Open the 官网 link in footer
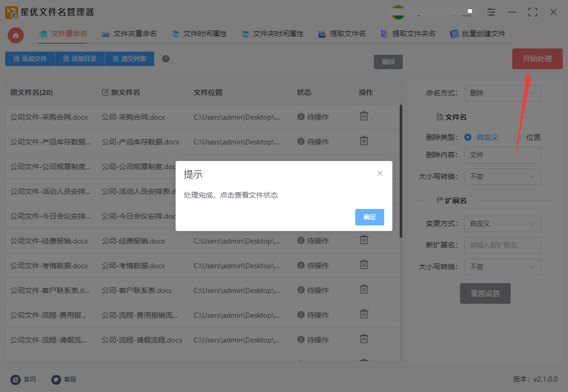Image resolution: width=568 pixels, height=392 pixels. pyautogui.click(x=24, y=379)
